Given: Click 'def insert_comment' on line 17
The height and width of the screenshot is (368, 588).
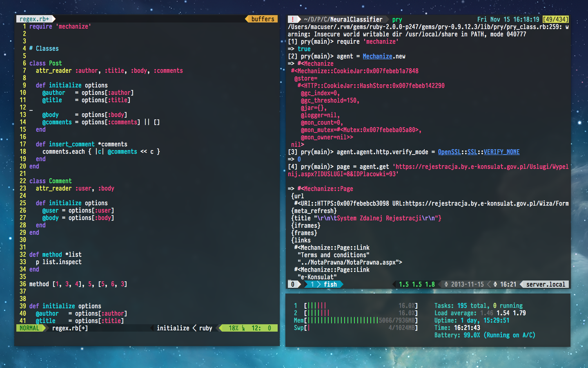Looking at the screenshot, I should (x=65, y=144).
